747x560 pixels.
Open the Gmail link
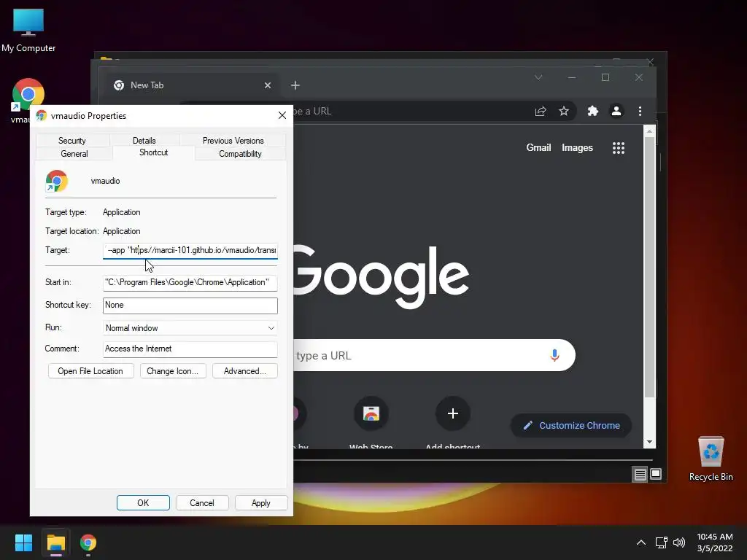click(x=538, y=147)
